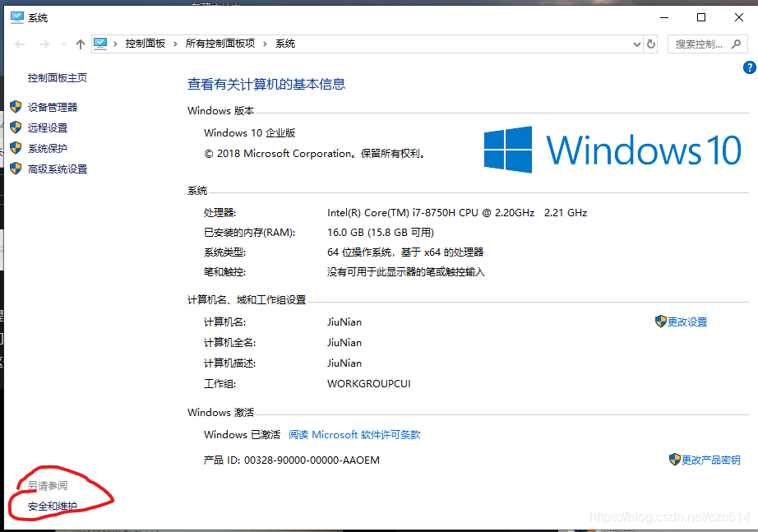The image size is (758, 532).
Task: Click the System window title icon
Action: click(x=17, y=18)
